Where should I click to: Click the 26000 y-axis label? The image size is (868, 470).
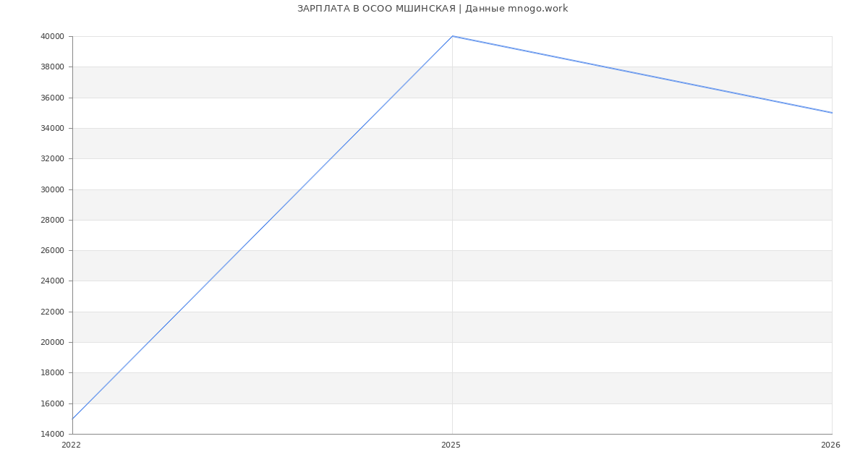(x=53, y=251)
